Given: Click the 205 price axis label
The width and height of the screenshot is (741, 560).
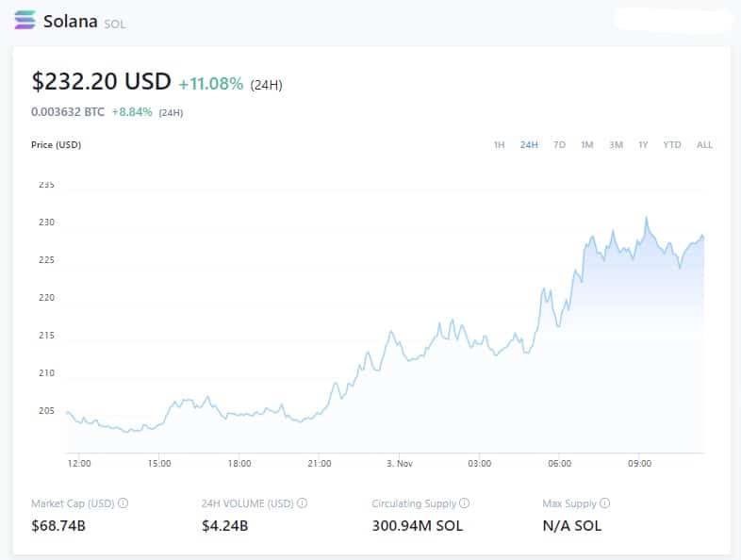Looking at the screenshot, I should click(46, 411).
